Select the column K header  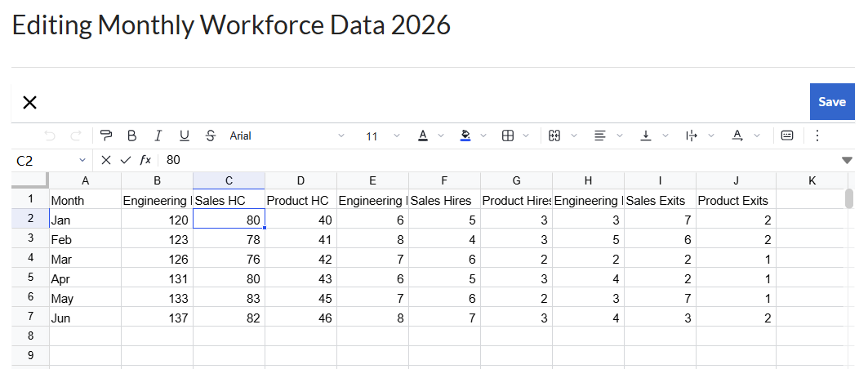[812, 180]
